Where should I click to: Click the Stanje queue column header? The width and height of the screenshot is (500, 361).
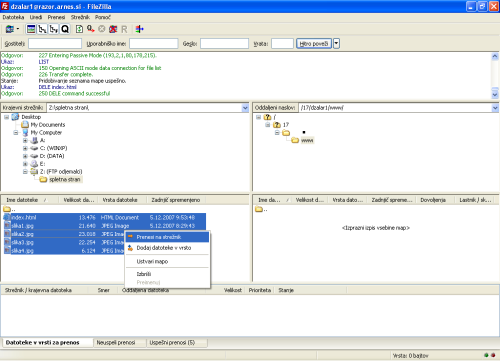tap(310, 290)
